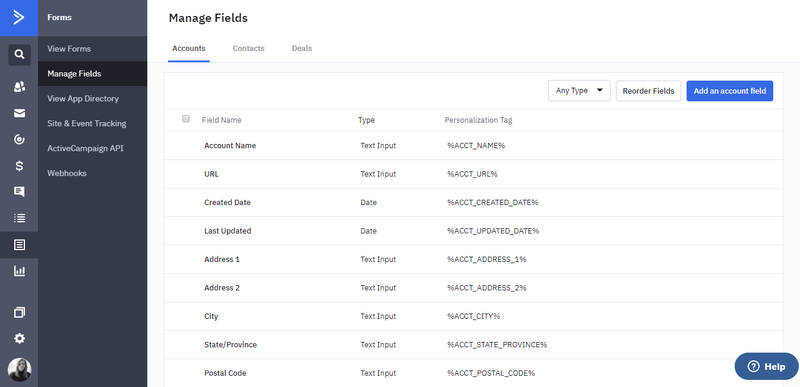Tick the select-all fields checkbox
The image size is (800, 387).
pos(186,119)
